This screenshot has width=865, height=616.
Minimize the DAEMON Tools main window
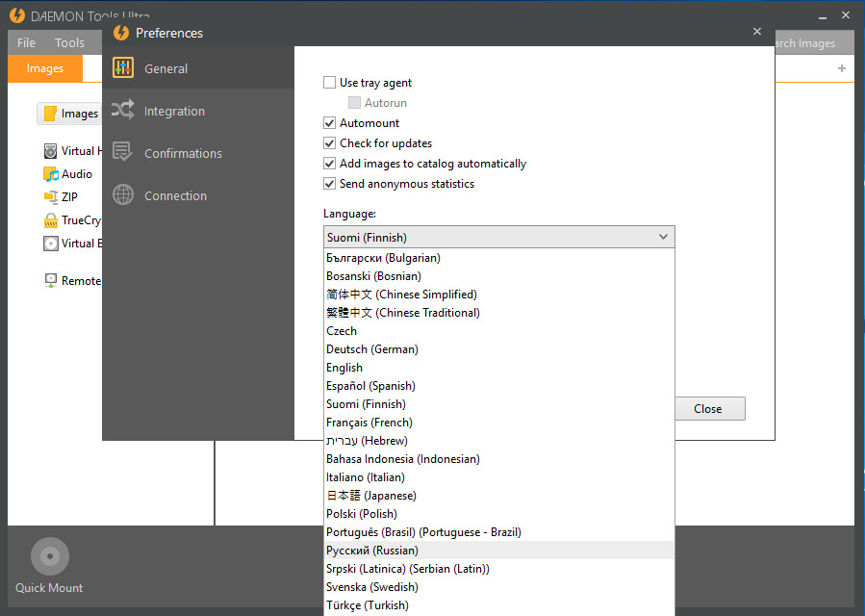coord(822,16)
